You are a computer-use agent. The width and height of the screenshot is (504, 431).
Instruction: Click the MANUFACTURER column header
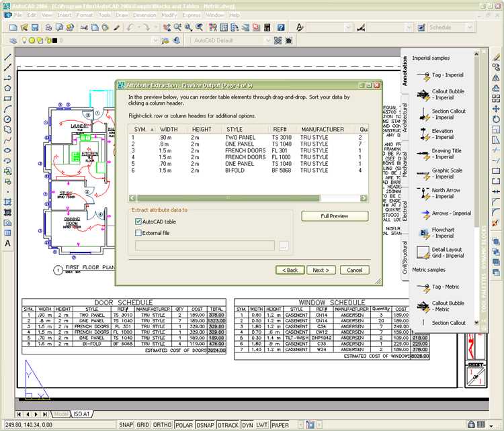click(x=323, y=130)
